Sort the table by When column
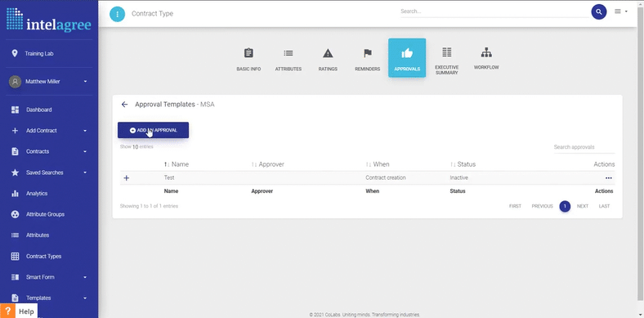644x318 pixels. (378, 164)
